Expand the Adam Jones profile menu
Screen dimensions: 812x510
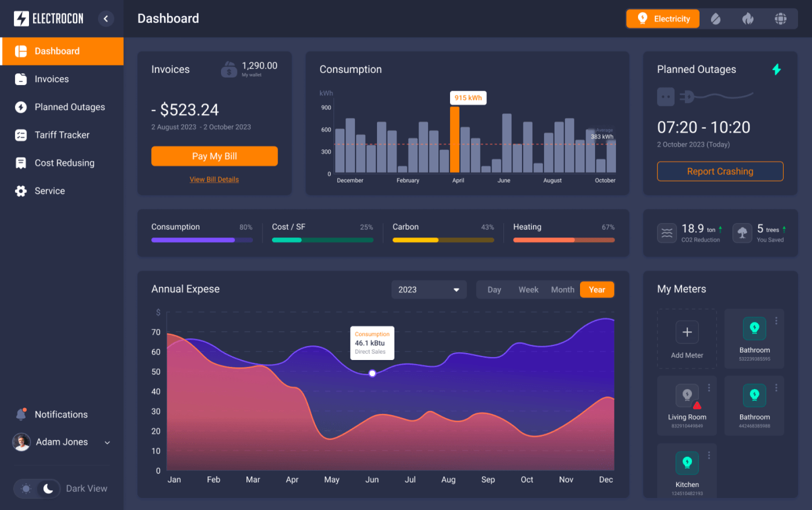coord(107,442)
